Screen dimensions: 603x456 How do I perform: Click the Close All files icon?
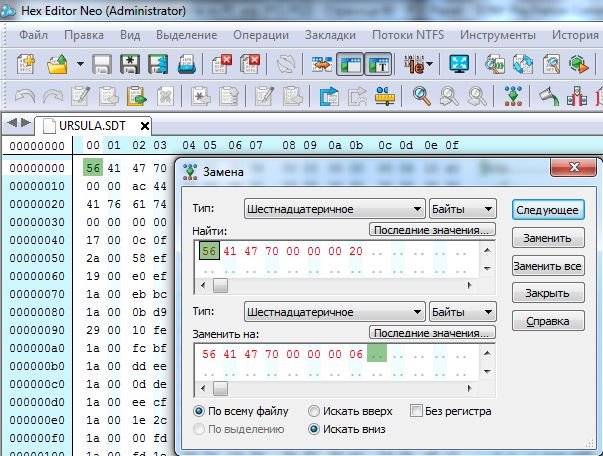point(250,64)
